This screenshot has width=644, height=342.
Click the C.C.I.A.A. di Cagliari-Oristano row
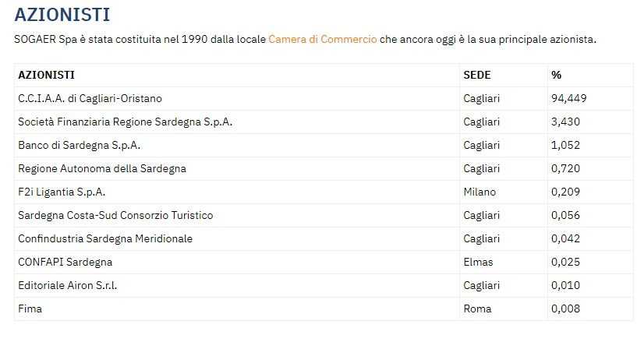tap(324, 98)
